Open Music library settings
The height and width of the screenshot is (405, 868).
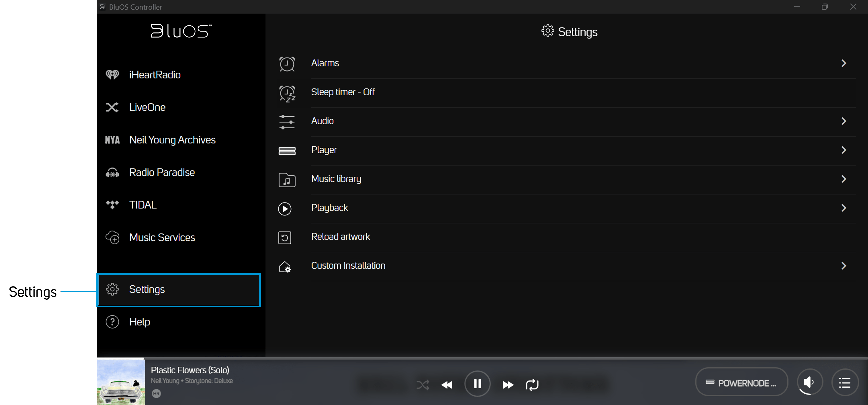point(336,179)
